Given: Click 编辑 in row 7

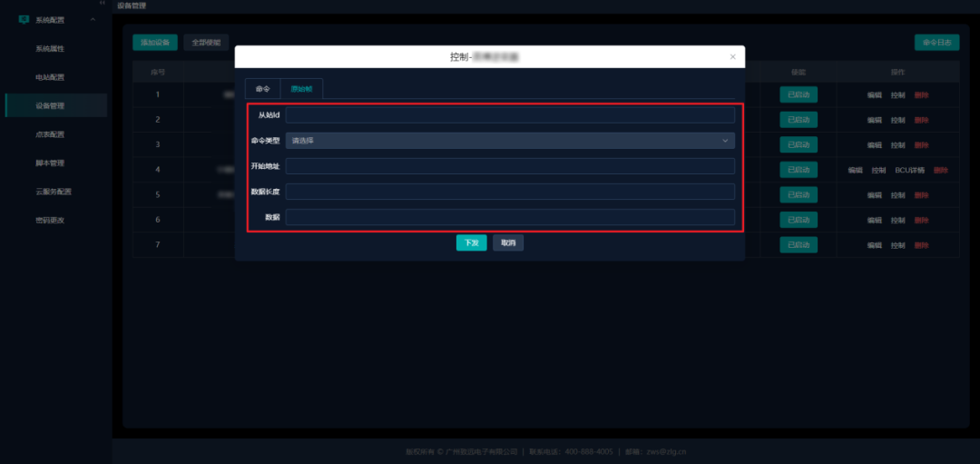Looking at the screenshot, I should click(x=875, y=245).
